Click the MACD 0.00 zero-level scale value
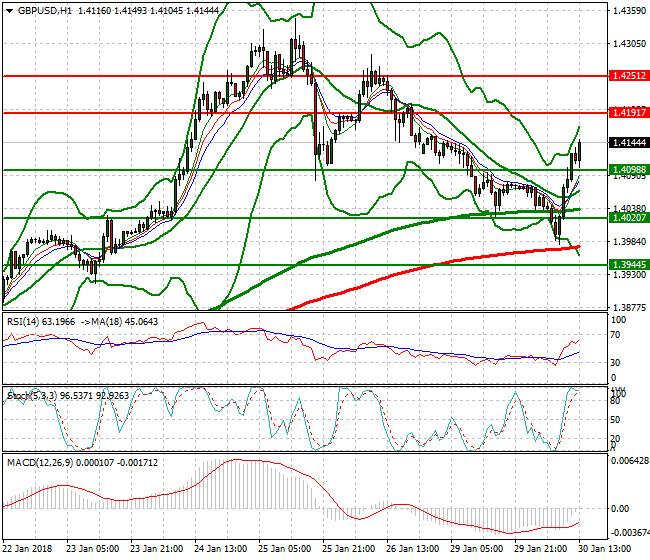This screenshot has height=560, width=650. pos(620,508)
